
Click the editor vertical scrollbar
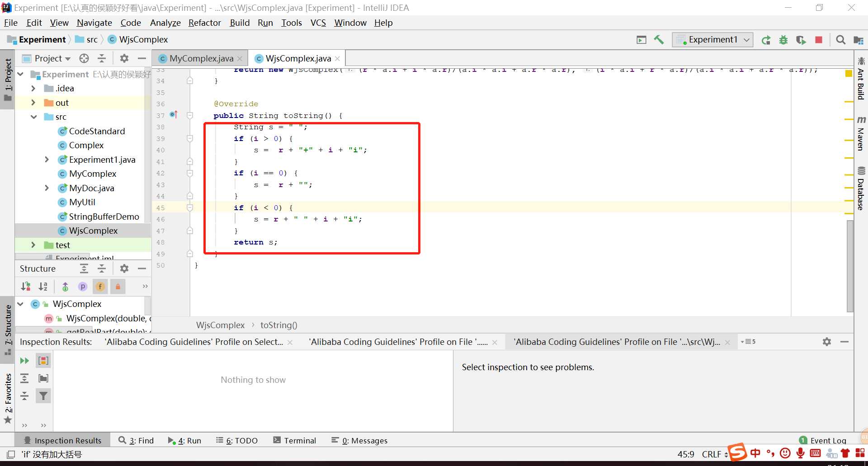tap(850, 266)
